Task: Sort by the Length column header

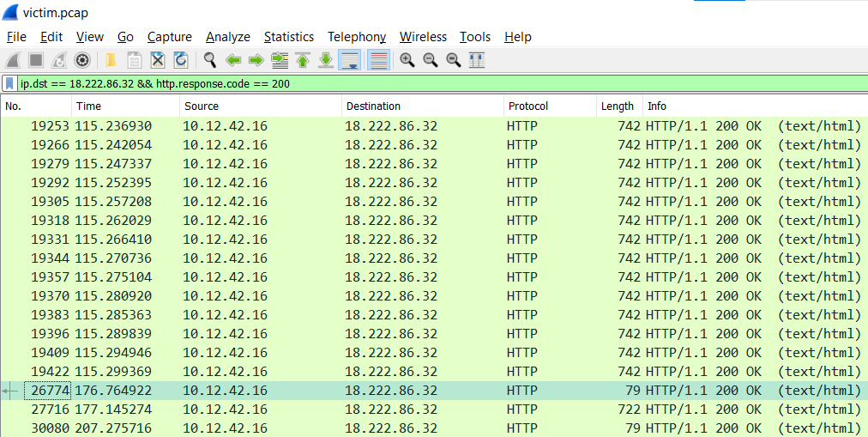Action: tap(618, 106)
